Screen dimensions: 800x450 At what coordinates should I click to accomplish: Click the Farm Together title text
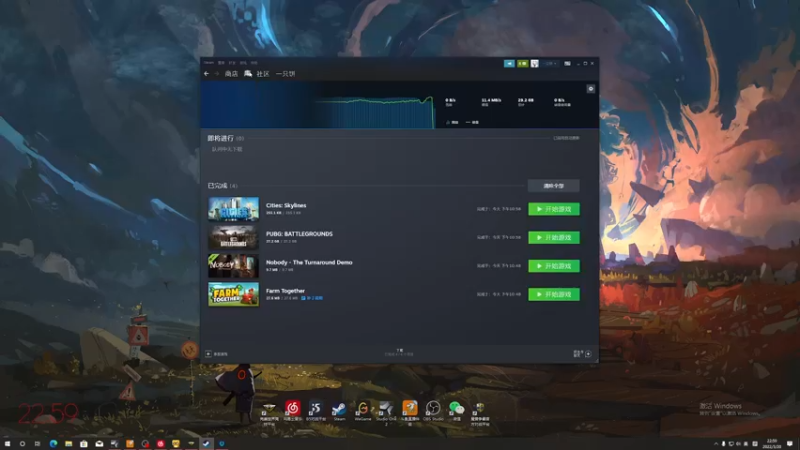point(285,291)
